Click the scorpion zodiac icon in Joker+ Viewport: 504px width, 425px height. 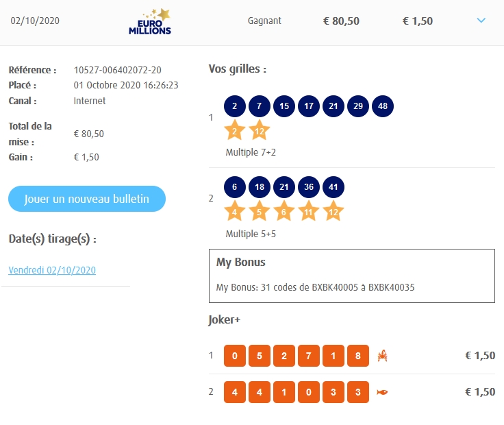point(383,356)
